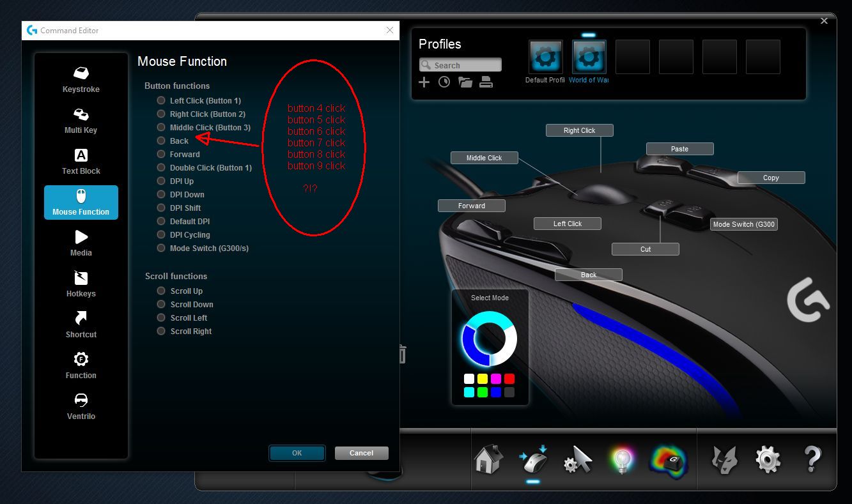Click the scan for games clock icon
Viewport: 852px width, 504px height.
pos(444,82)
